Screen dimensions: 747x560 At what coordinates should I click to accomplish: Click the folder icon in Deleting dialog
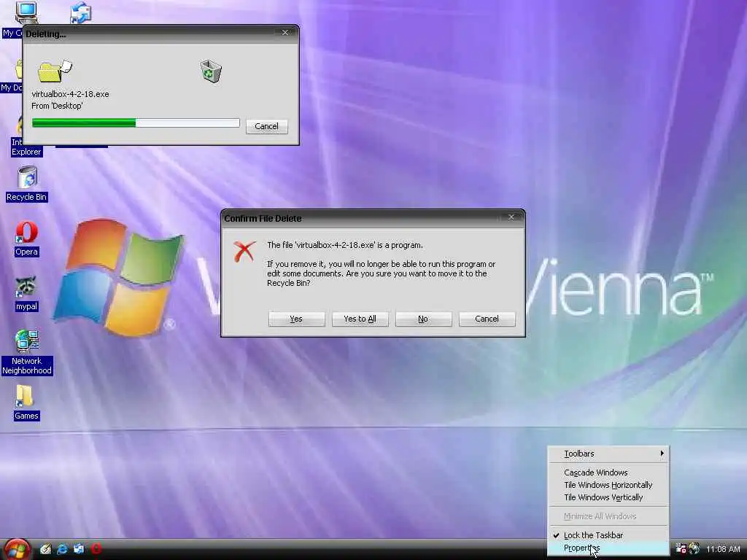[x=54, y=71]
